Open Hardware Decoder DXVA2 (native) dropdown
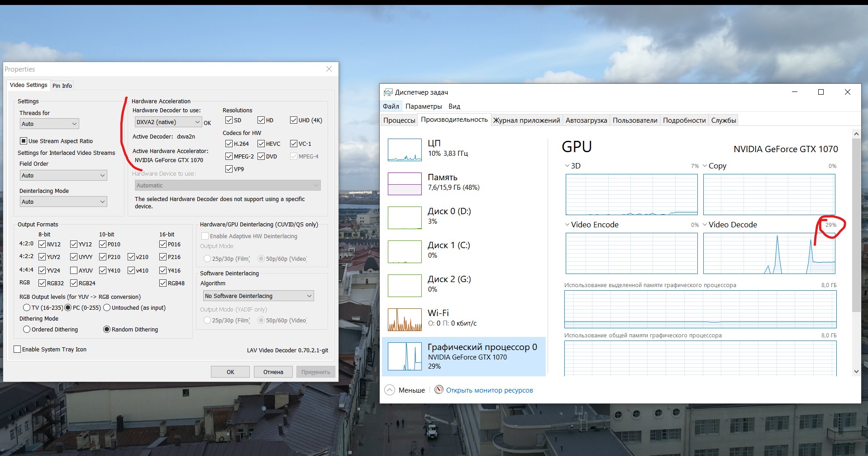The image size is (868, 456). point(168,122)
